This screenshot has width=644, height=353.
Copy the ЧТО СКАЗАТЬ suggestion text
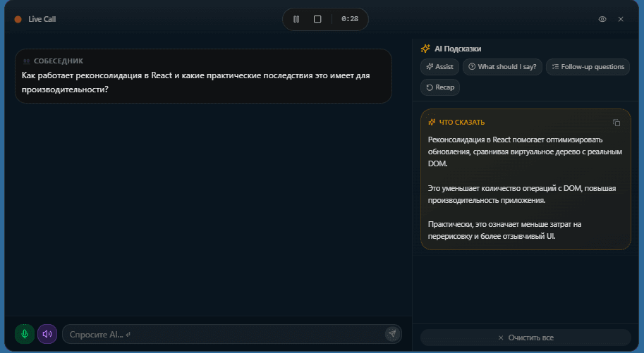[616, 123]
